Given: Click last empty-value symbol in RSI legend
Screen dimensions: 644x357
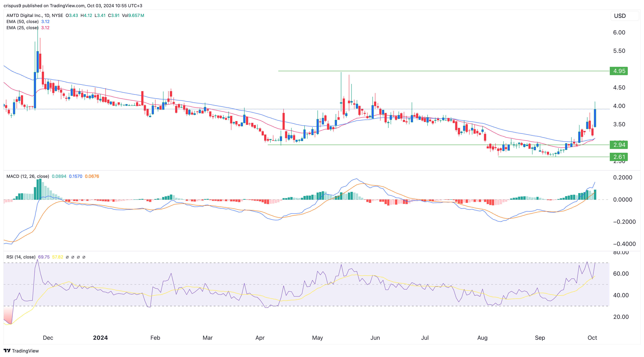Looking at the screenshot, I should tap(84, 257).
